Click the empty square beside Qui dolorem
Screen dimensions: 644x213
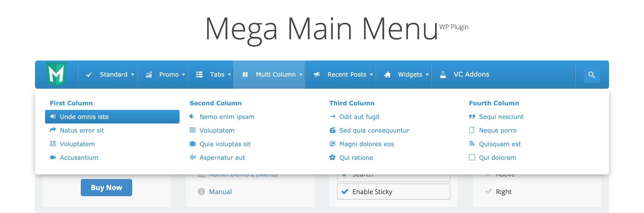(x=472, y=157)
